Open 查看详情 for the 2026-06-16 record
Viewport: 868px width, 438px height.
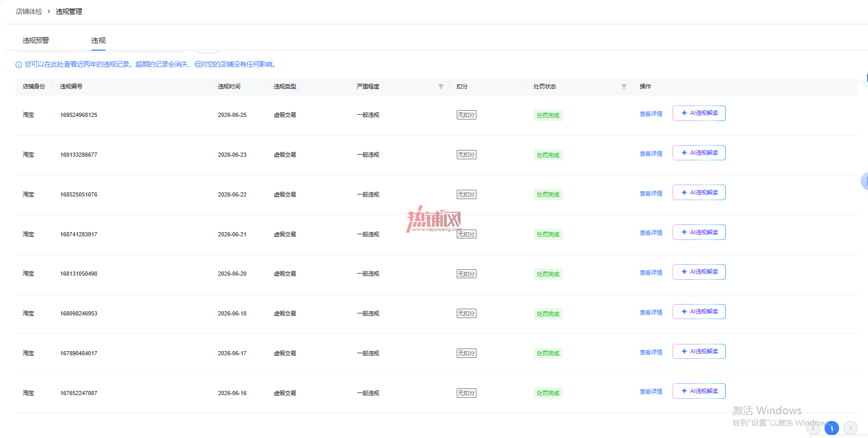(651, 391)
